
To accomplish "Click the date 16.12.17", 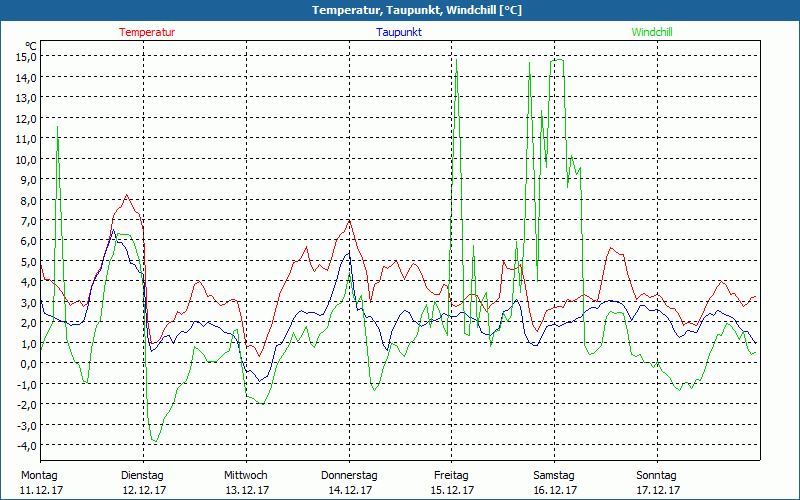I will 556,490.
